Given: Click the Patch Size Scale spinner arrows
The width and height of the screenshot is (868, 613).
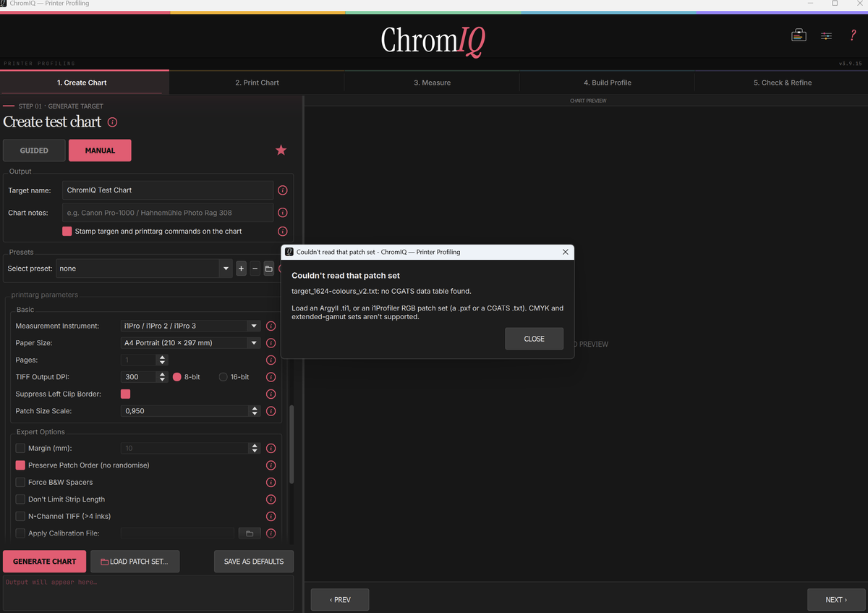Looking at the screenshot, I should coord(255,411).
